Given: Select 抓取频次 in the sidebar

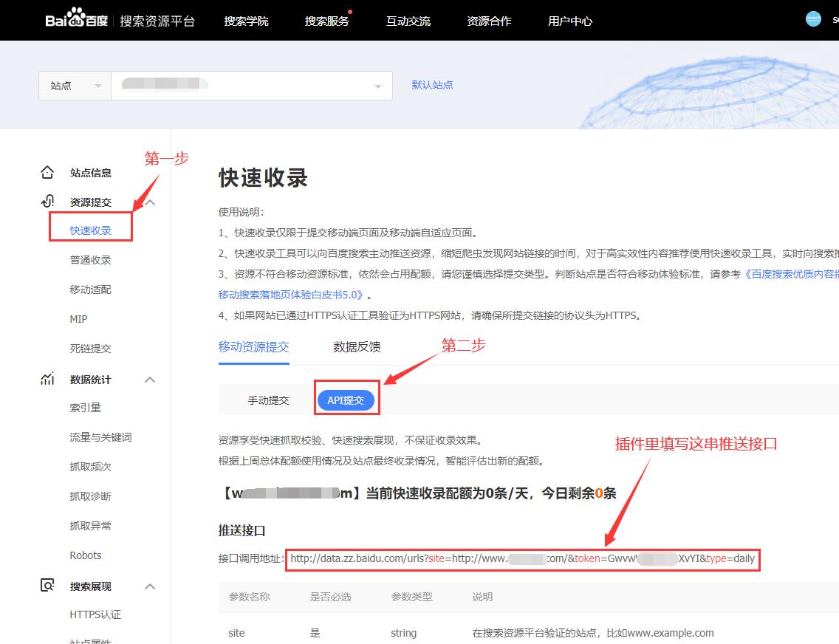Looking at the screenshot, I should point(90,467).
